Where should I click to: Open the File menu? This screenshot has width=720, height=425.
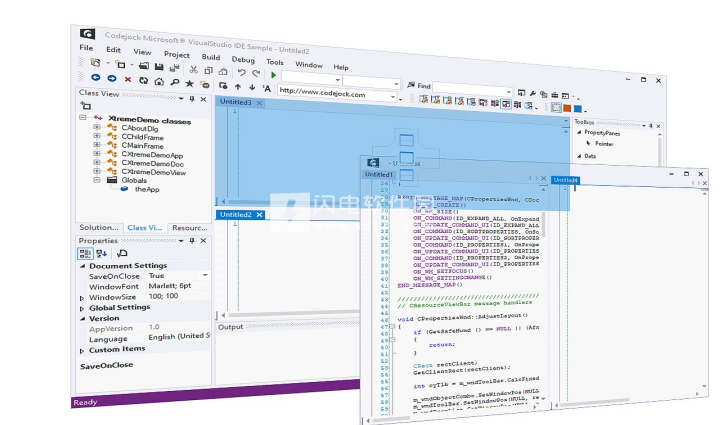86,48
